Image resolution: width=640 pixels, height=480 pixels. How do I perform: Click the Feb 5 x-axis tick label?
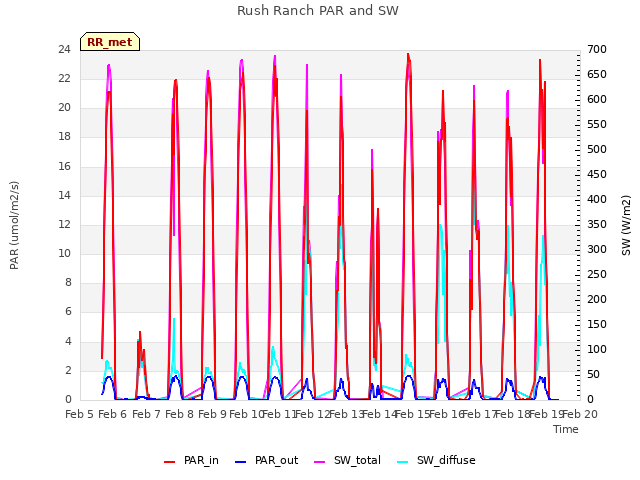(79, 414)
